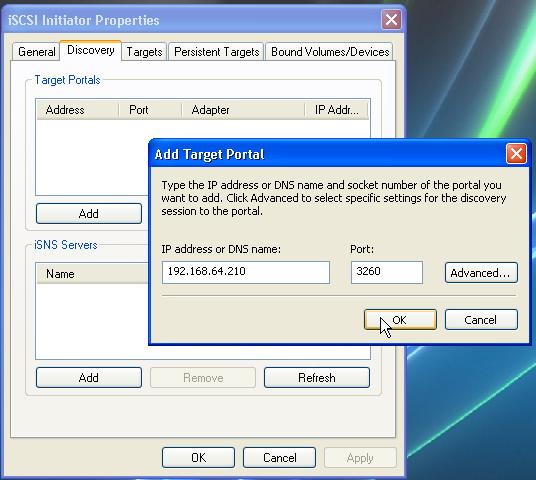The width and height of the screenshot is (536, 480).
Task: Click Remove under iSNS Servers
Action: pyautogui.click(x=203, y=377)
